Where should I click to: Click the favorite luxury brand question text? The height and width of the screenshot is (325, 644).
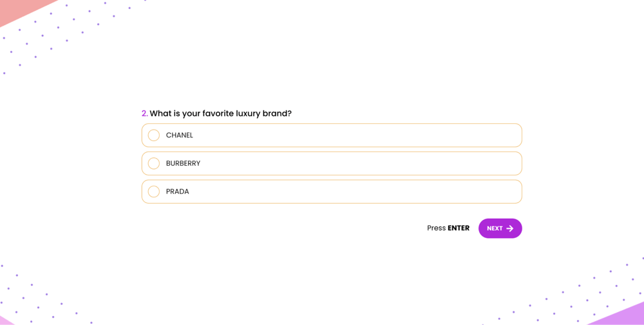[x=221, y=113]
